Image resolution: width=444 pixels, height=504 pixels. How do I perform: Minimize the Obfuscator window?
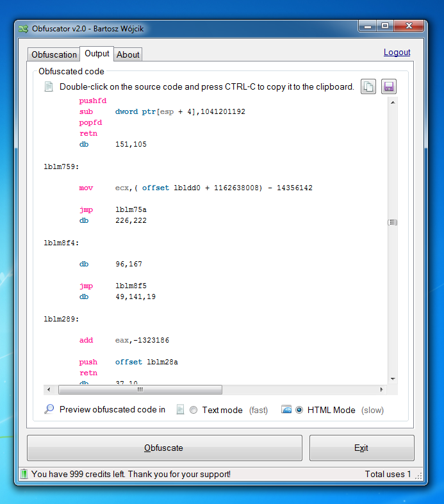pos(368,26)
